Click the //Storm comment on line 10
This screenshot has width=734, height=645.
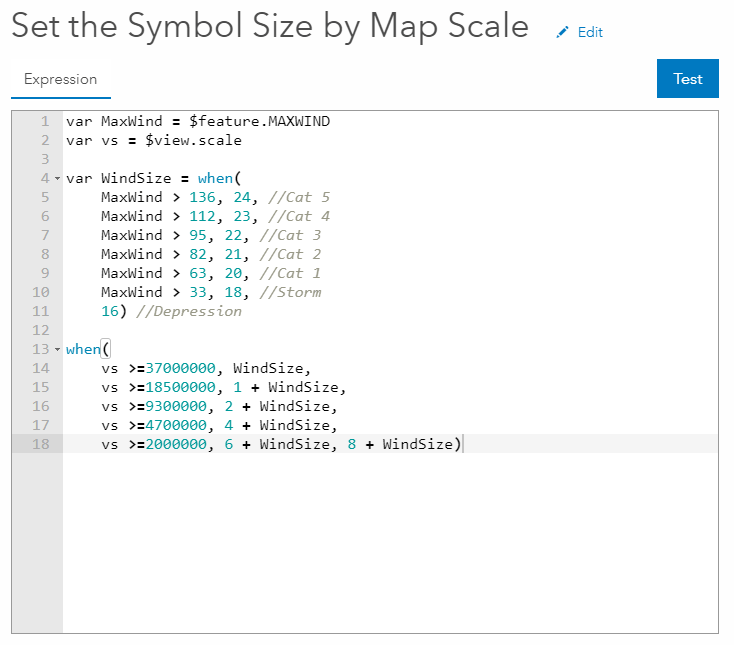pos(290,293)
